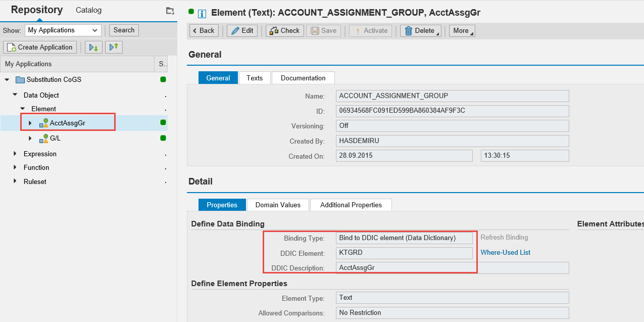This screenshot has height=322, width=644.
Task: Switch to the Documentation tab
Action: [303, 78]
